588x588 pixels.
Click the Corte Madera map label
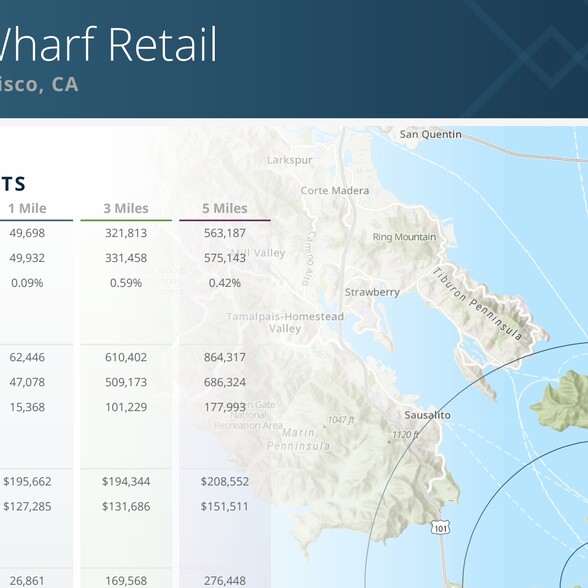pyautogui.click(x=335, y=190)
